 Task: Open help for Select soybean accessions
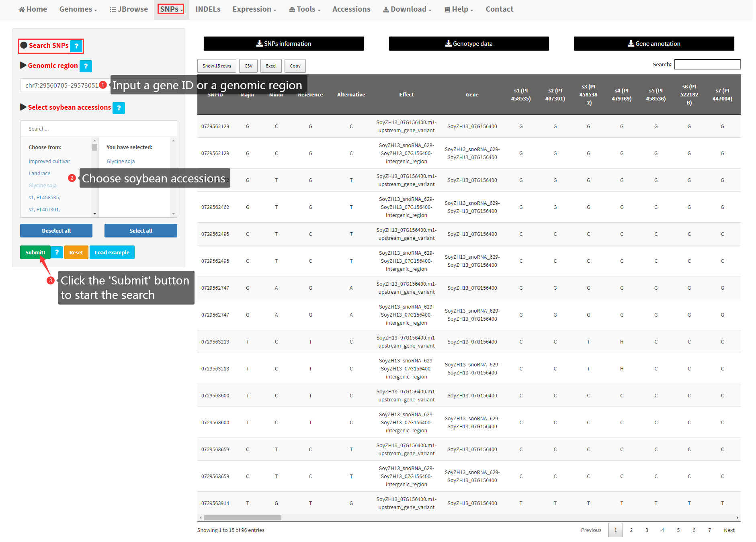[119, 108]
